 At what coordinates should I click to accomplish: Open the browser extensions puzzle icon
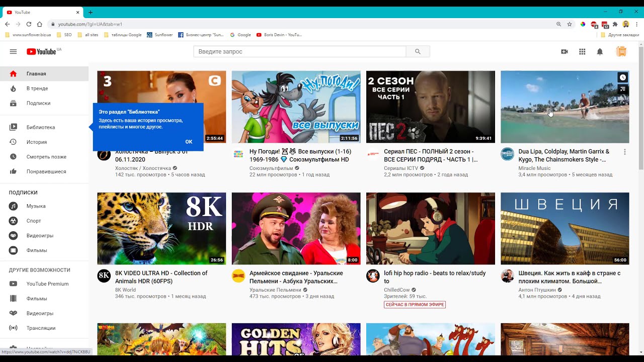coord(615,24)
